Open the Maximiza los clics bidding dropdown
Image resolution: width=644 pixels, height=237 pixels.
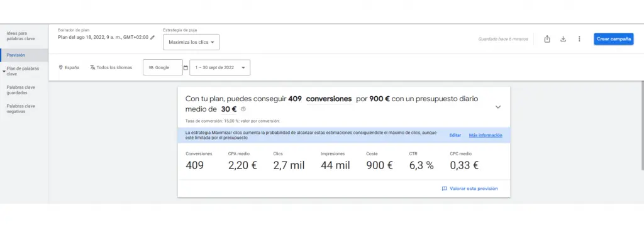(191, 42)
